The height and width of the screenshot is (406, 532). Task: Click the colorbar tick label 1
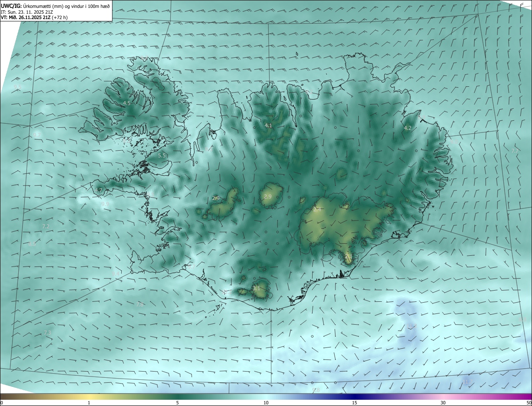pos(89,403)
